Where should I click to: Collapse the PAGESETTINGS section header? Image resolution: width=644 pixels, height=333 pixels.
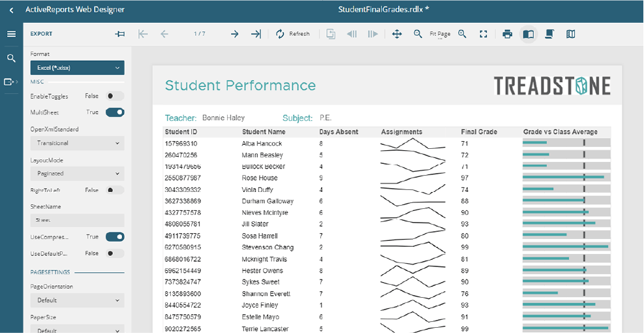pos(77,272)
